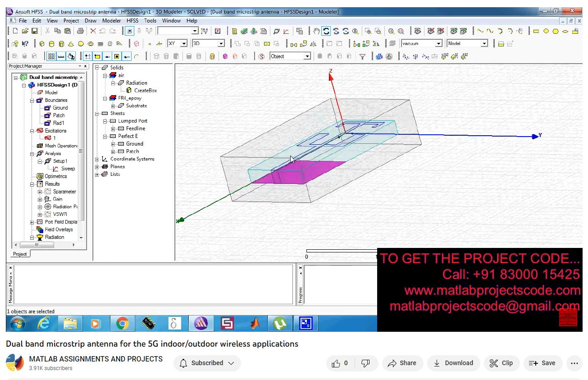Open the Help menu
The height and width of the screenshot is (380, 588).
coord(192,20)
